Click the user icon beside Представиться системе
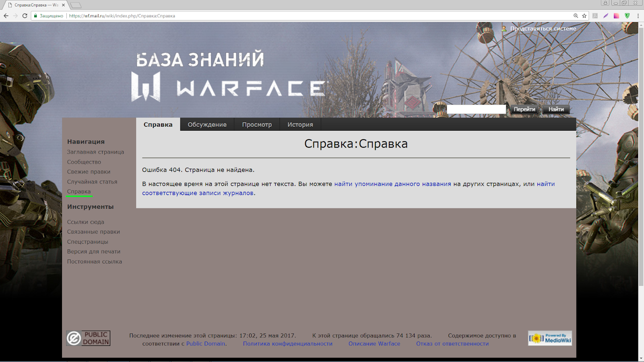 coord(504,29)
